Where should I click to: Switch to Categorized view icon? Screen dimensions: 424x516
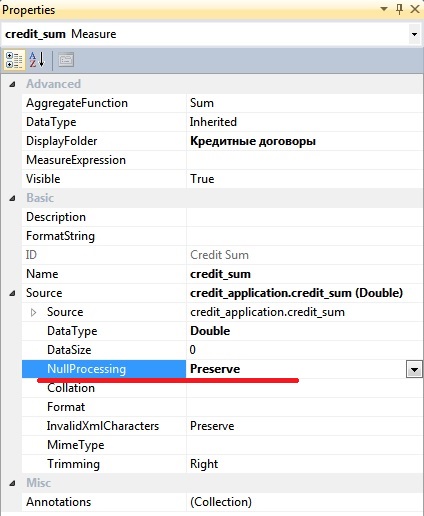[x=14, y=60]
